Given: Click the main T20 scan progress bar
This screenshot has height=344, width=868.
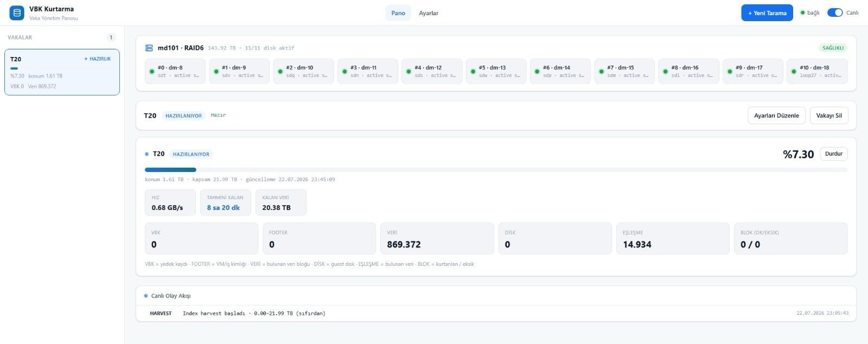Looking at the screenshot, I should click(496, 170).
